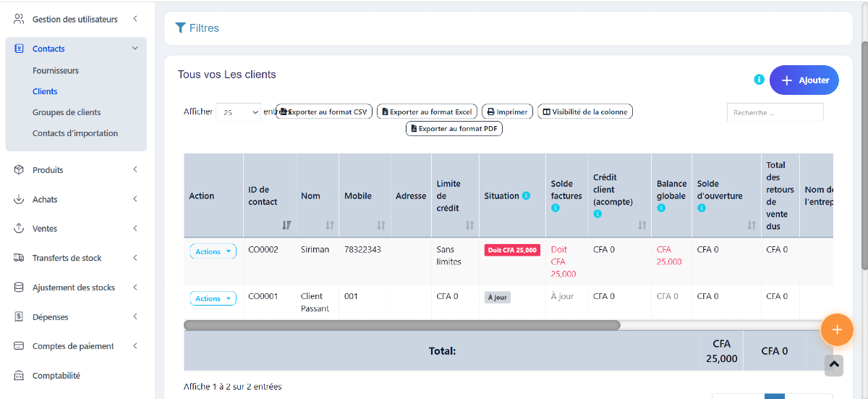Viewport: 868px width, 399px height.
Task: Expand the Ventes menu chevron
Action: point(135,228)
